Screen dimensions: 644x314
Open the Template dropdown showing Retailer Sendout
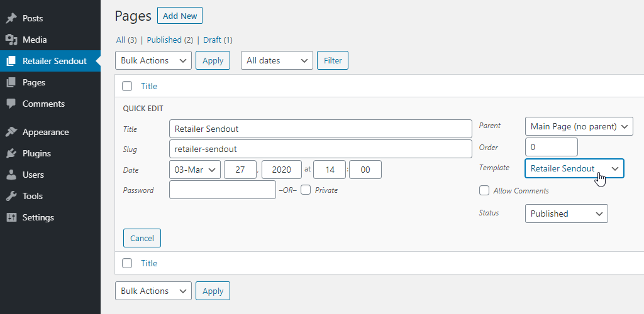[x=574, y=168]
